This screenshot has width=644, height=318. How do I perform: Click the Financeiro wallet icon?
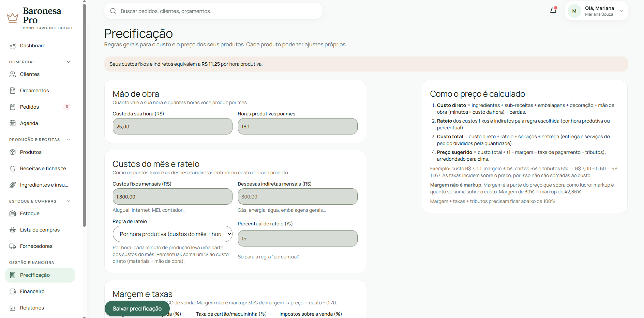[13, 291]
